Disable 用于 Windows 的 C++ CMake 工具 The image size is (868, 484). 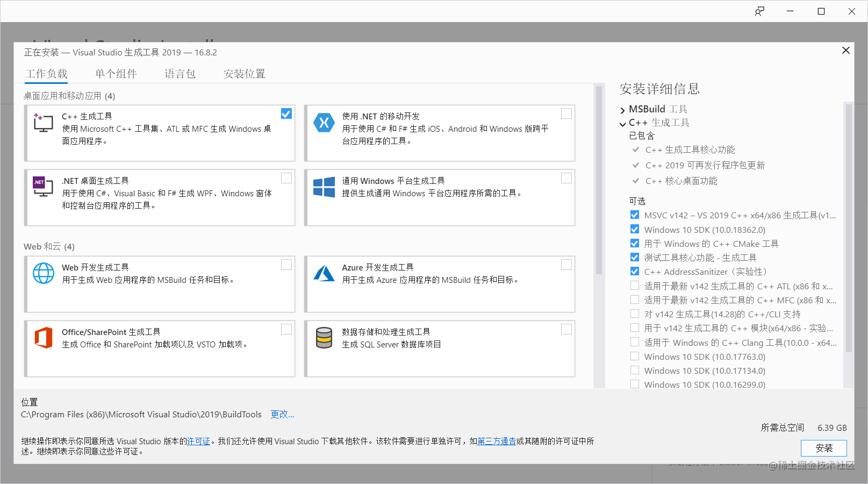pyautogui.click(x=635, y=244)
